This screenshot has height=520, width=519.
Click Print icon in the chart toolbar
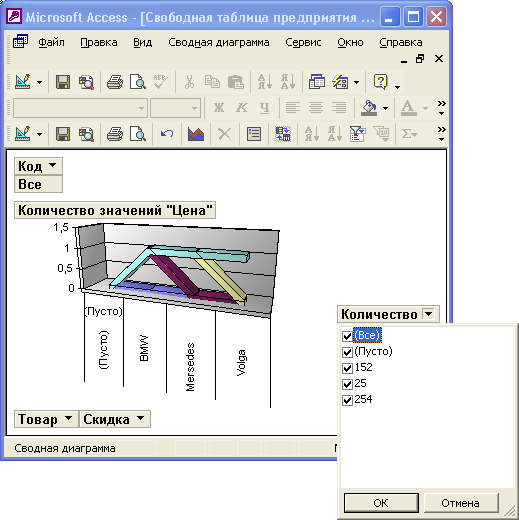click(115, 134)
